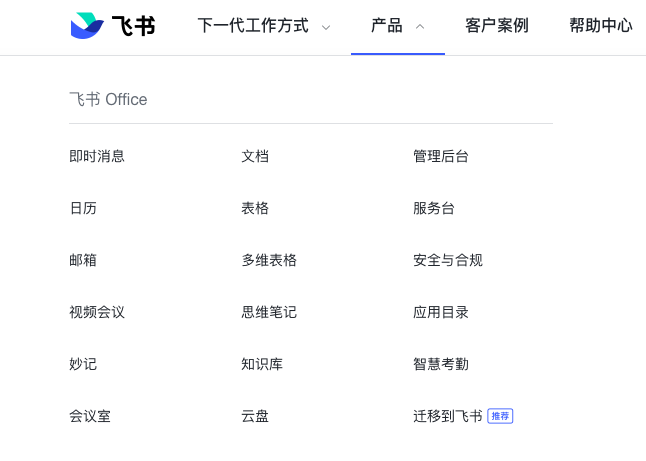
Task: Select 智慧考勤 in the product list
Action: (x=441, y=364)
